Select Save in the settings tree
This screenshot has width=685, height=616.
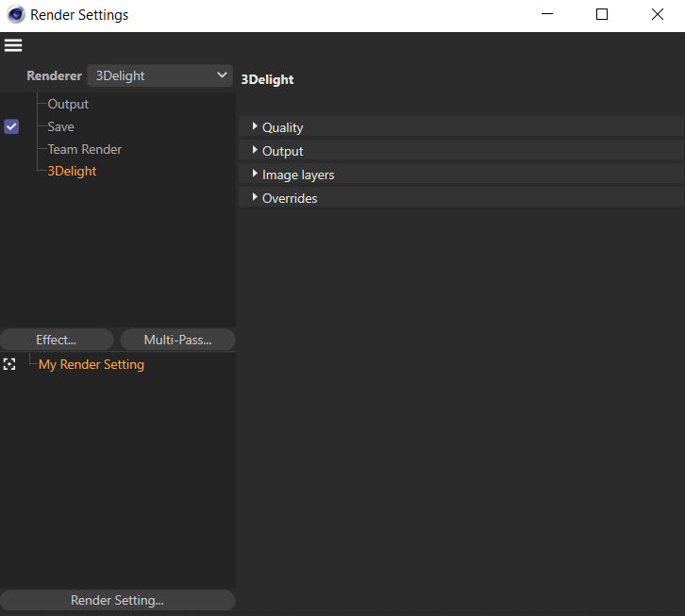[x=60, y=126]
